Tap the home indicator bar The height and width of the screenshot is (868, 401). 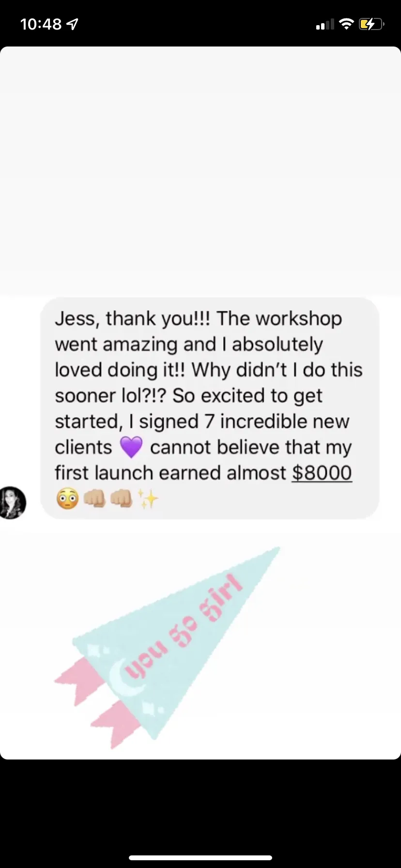pyautogui.click(x=200, y=858)
